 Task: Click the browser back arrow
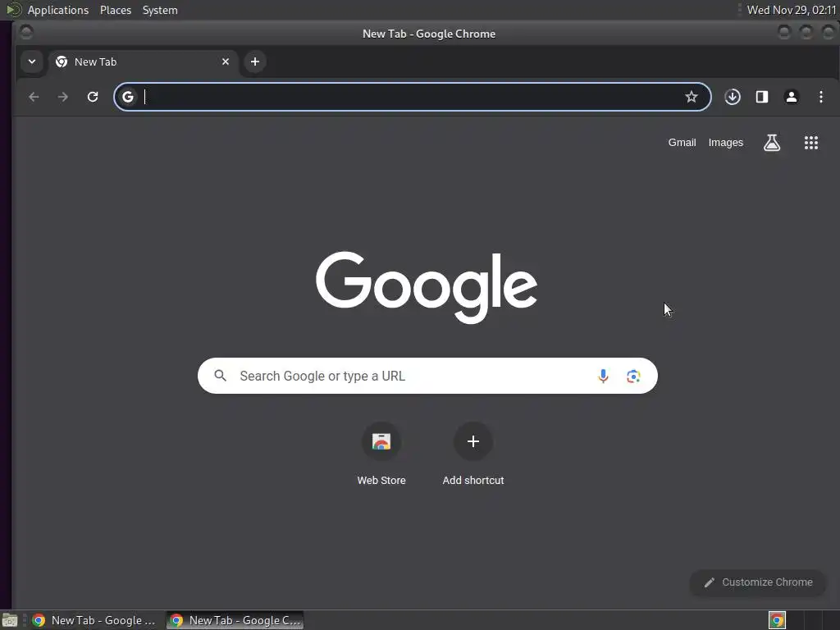(34, 97)
